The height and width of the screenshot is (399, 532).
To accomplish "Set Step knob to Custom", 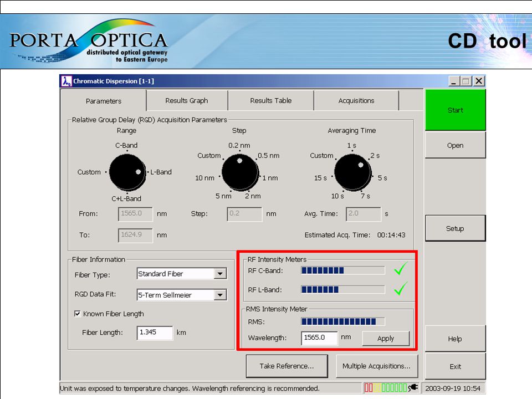I will tap(209, 155).
